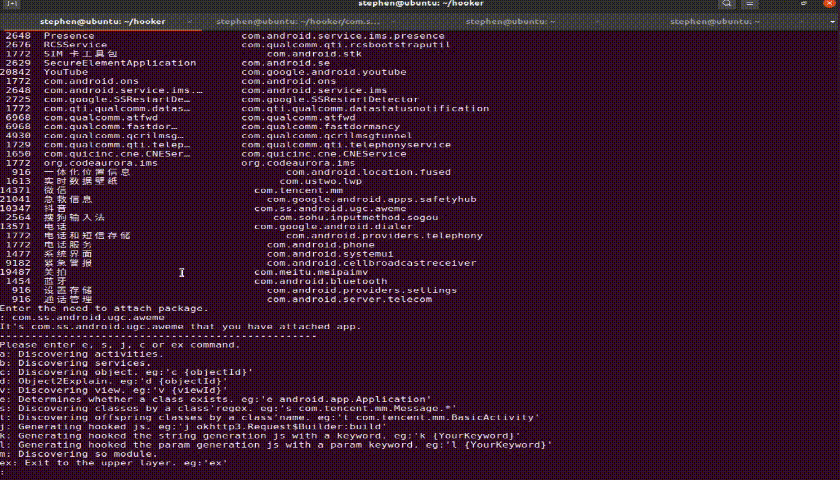The image size is (840, 480).
Task: Click package com.quicinc.cne.CNEService
Action: click(324, 154)
